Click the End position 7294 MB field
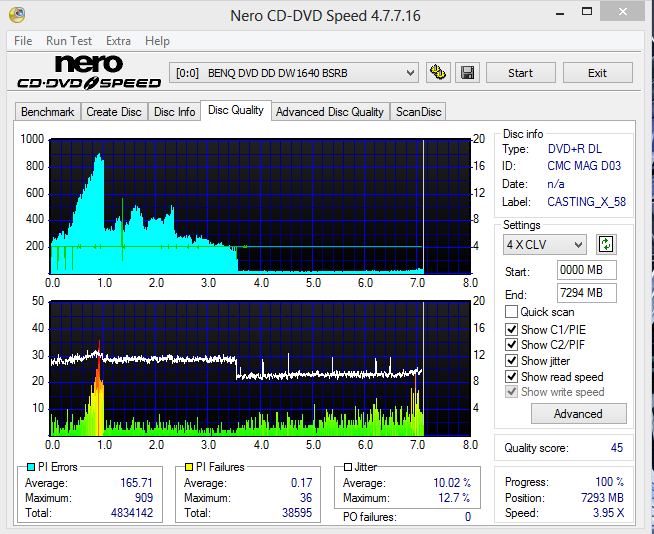654x534 pixels. click(586, 293)
